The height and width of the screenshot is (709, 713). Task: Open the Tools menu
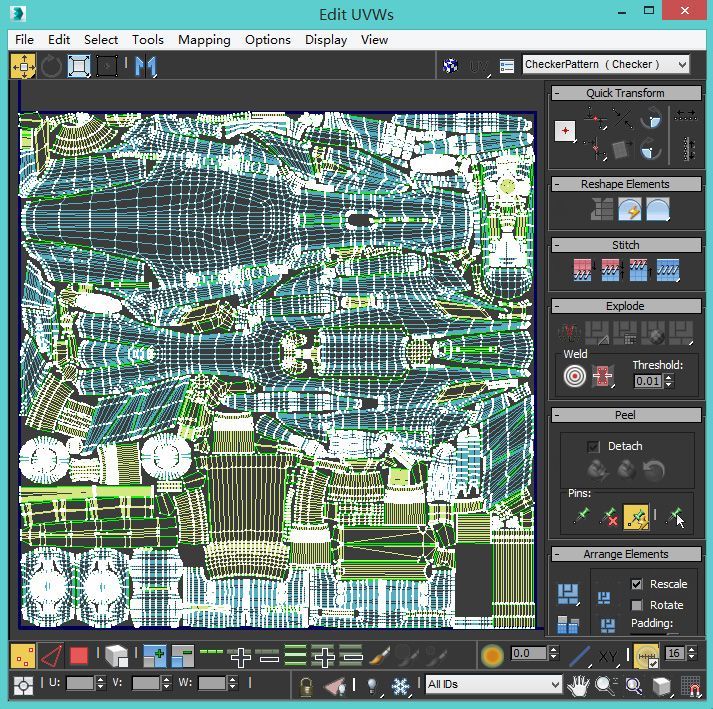point(147,39)
